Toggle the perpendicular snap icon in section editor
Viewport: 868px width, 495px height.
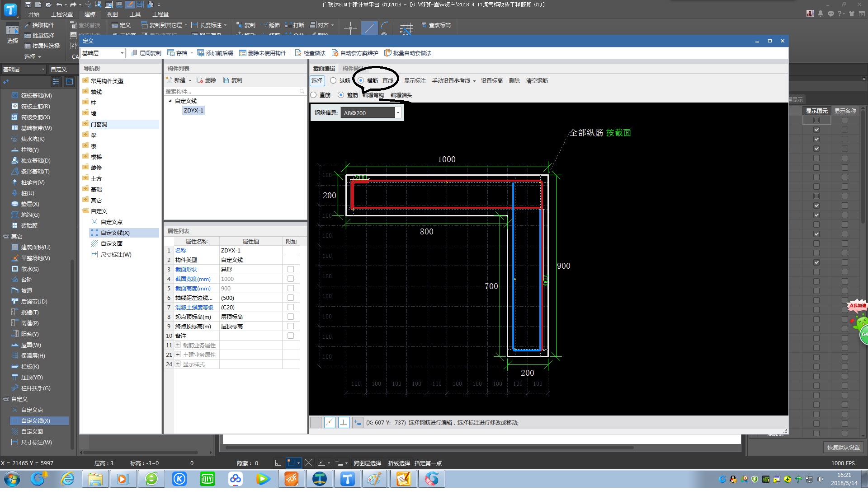(344, 423)
